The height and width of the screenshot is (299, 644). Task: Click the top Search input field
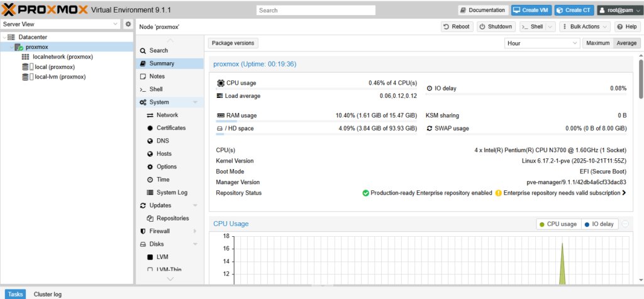point(316,10)
